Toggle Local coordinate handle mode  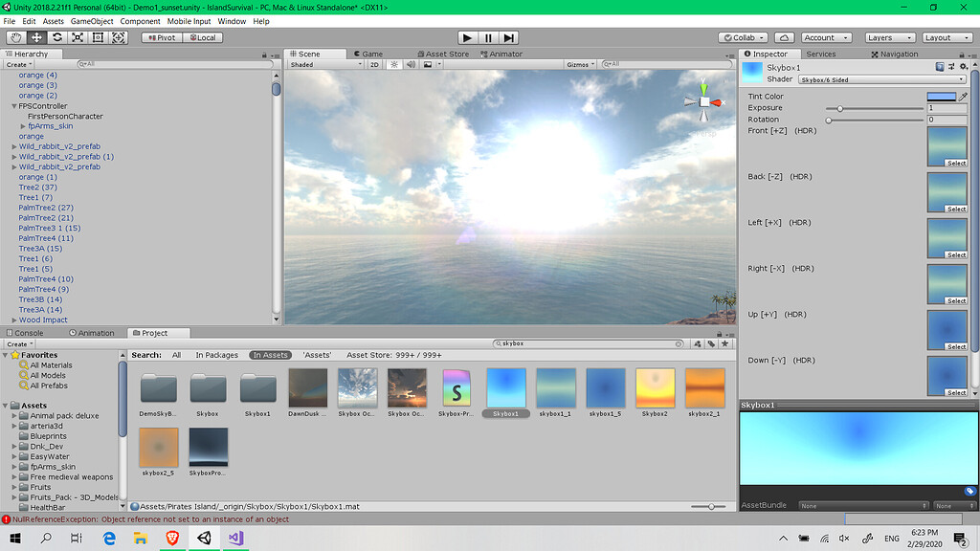click(x=202, y=37)
